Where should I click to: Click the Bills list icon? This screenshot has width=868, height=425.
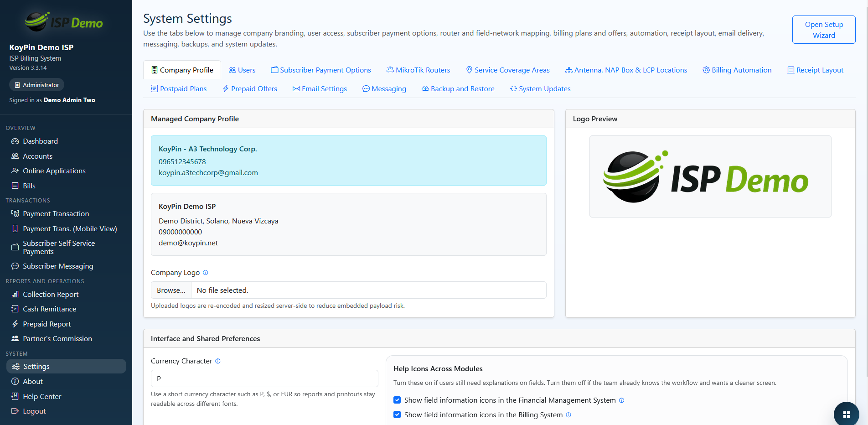tap(15, 186)
